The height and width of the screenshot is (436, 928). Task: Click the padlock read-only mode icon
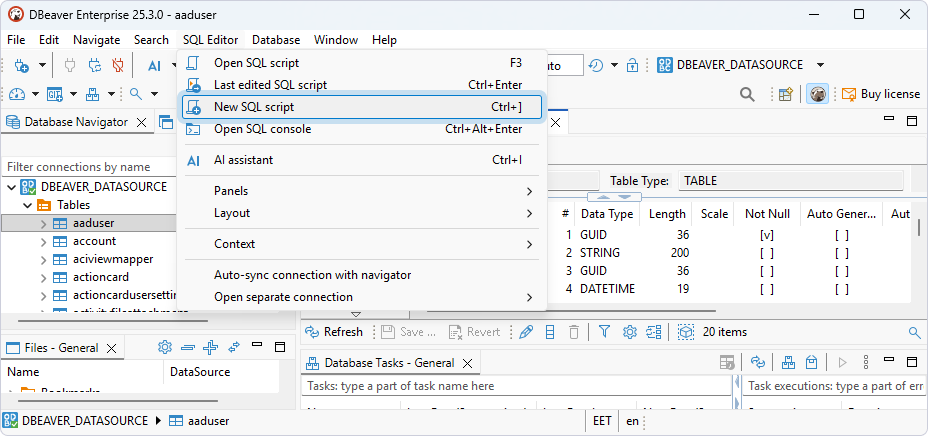[x=633, y=65]
